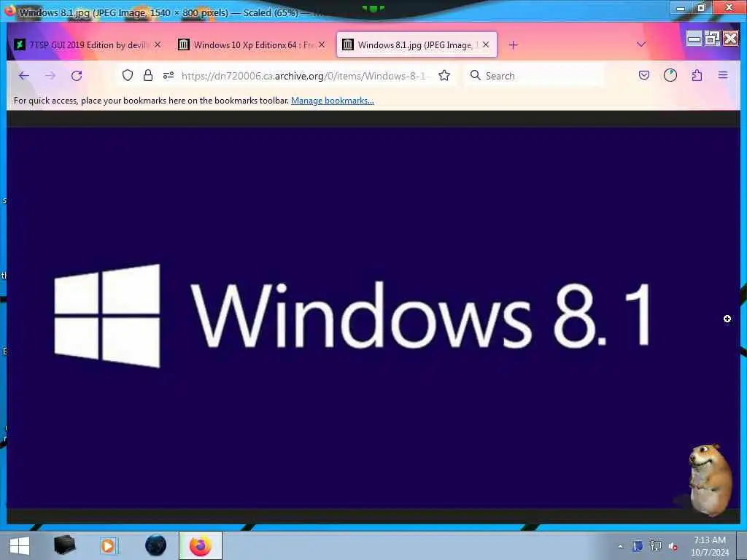Open the dark globe browser taskbar icon
The image size is (747, 560).
click(x=156, y=545)
